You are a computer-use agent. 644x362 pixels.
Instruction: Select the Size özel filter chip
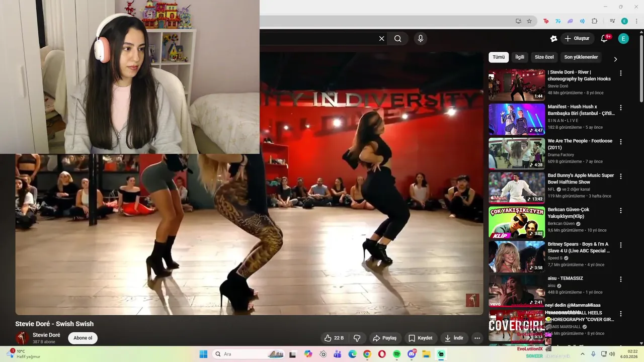tap(544, 57)
